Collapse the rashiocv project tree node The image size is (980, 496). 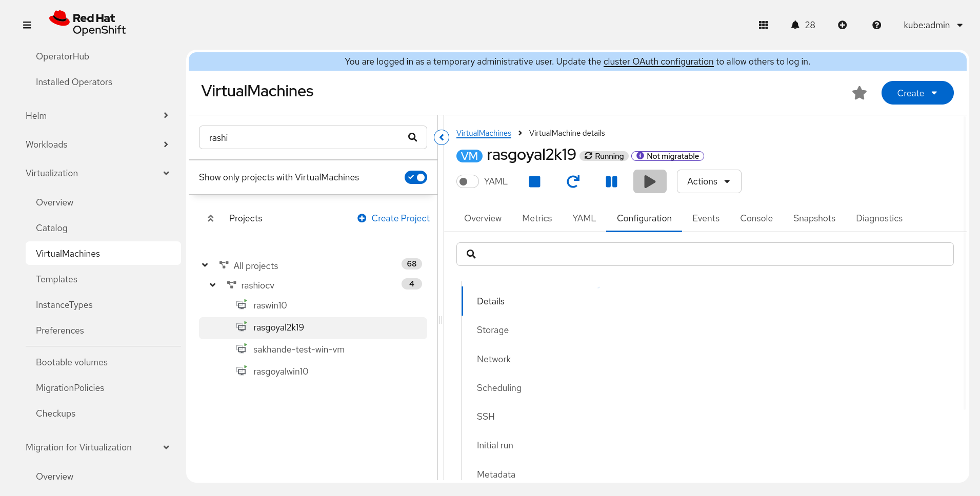(212, 285)
